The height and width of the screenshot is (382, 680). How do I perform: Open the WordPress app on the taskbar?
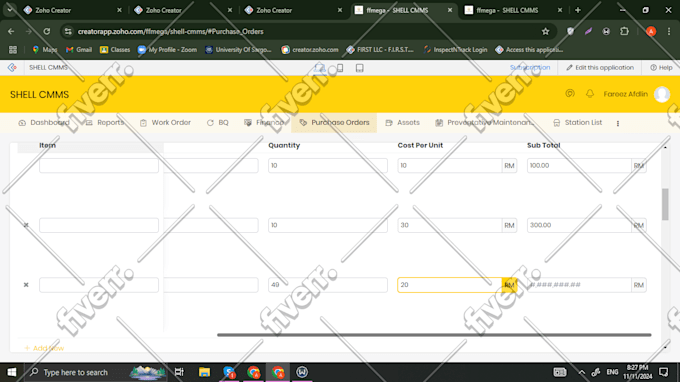302,372
